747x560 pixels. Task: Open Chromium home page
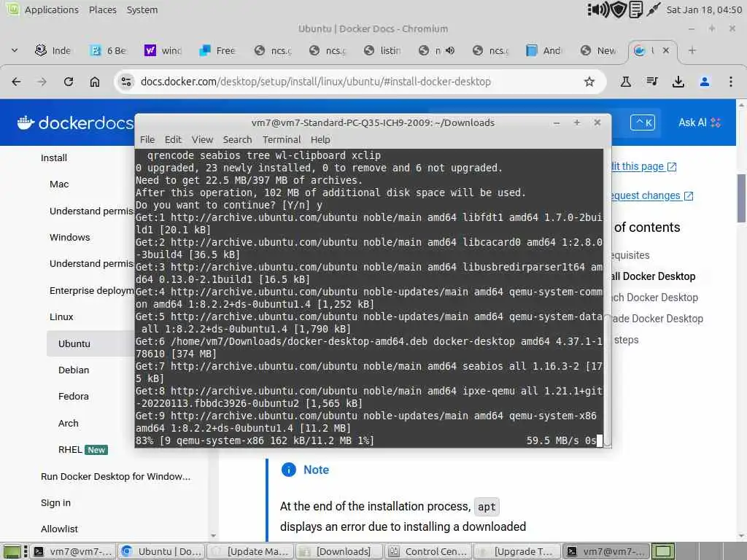coord(95,82)
